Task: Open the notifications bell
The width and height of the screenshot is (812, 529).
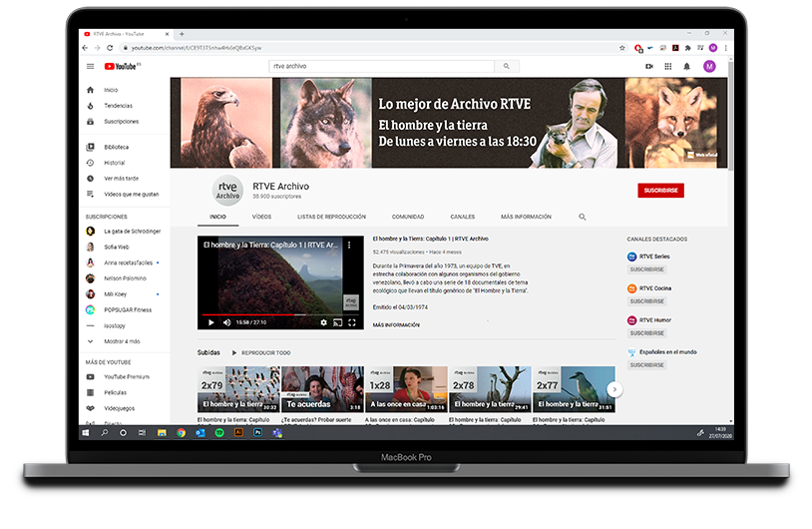Action: coord(687,67)
